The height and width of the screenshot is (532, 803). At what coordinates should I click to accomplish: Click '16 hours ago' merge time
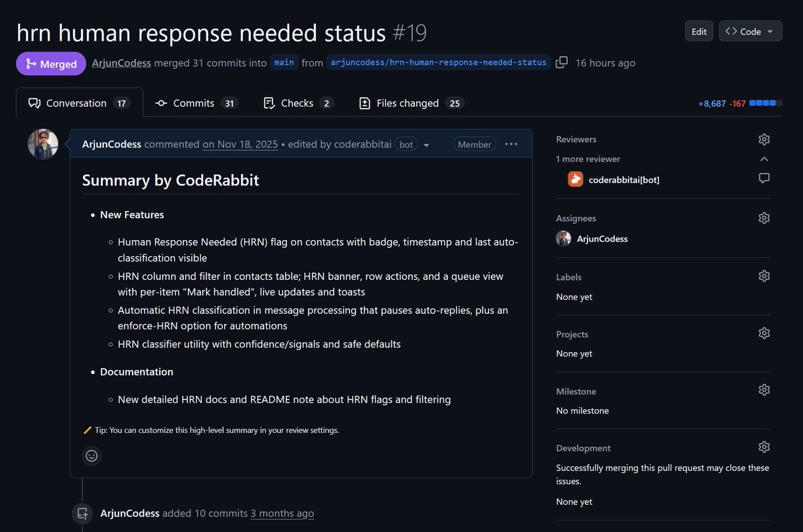click(x=606, y=63)
